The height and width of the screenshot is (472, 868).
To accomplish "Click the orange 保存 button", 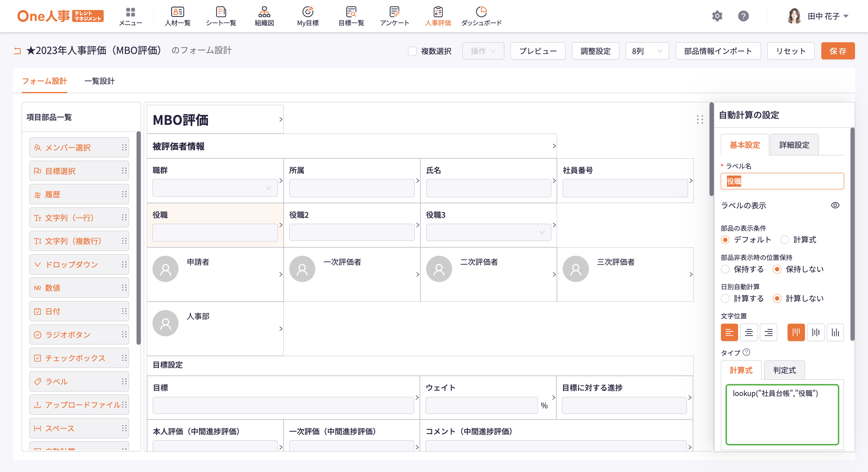I will (837, 51).
